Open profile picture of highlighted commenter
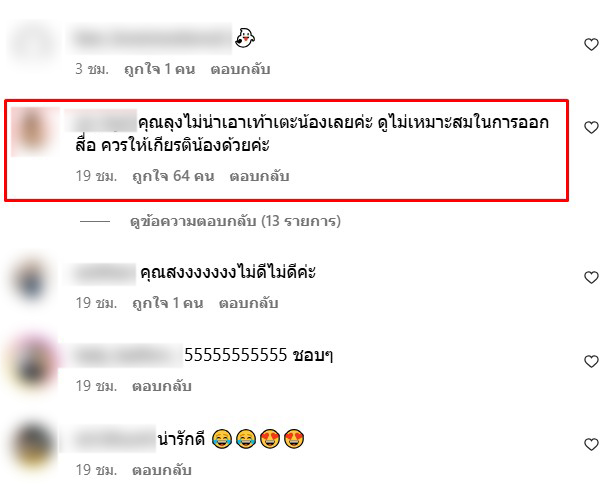The image size is (608, 484). point(35,132)
